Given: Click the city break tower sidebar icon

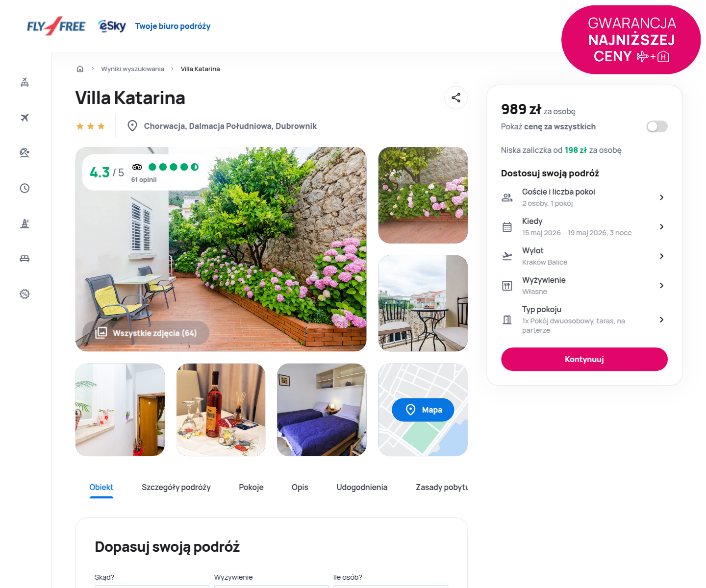Looking at the screenshot, I should click(x=25, y=223).
